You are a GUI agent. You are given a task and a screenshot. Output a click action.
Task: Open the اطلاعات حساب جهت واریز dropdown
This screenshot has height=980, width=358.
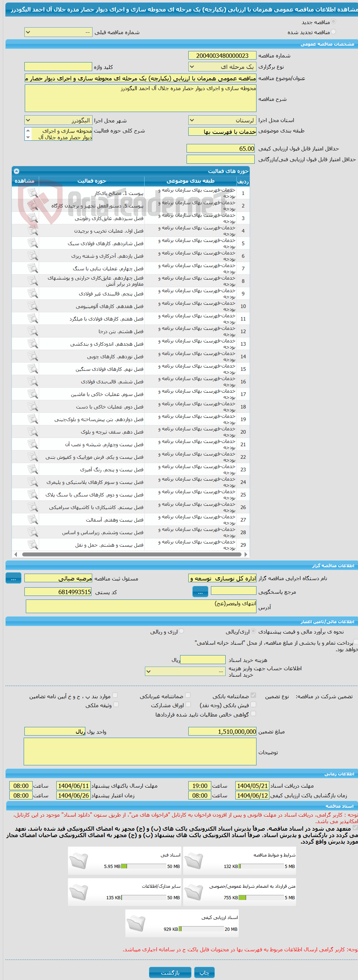[x=185, y=672]
